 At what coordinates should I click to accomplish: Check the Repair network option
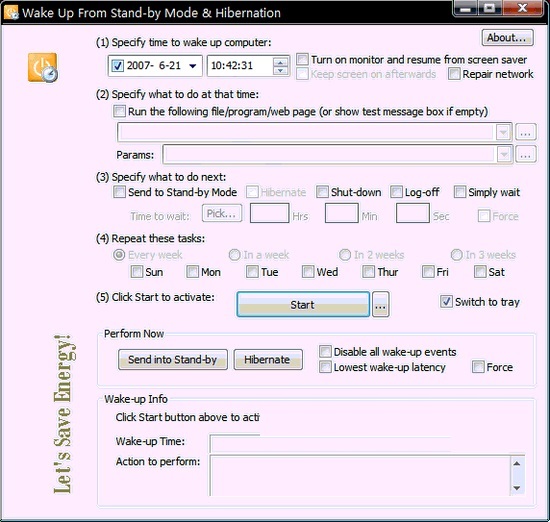pyautogui.click(x=454, y=74)
